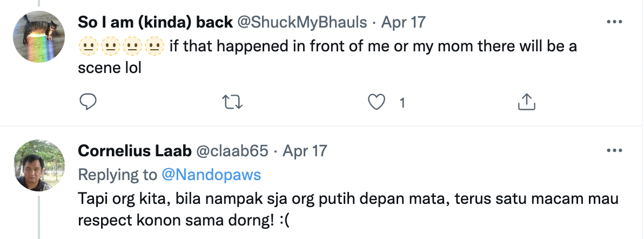This screenshot has height=239, width=644.
Task: Visit the @claab65 handle
Action: (x=232, y=150)
